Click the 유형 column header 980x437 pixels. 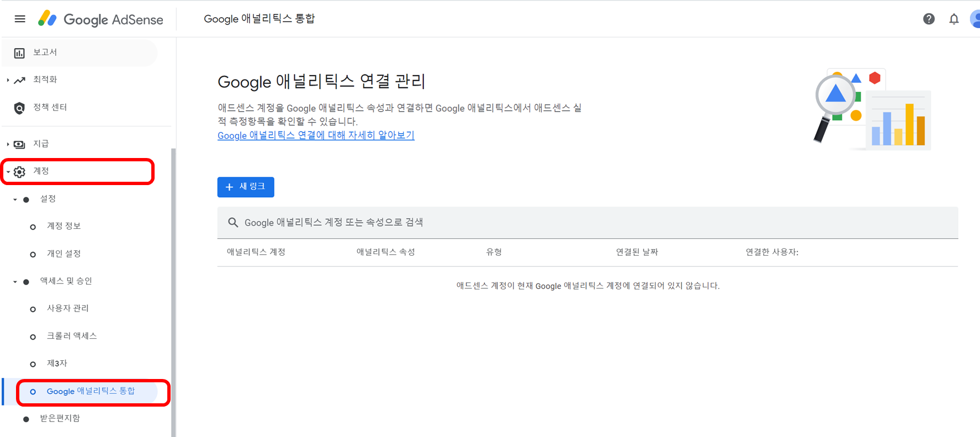(494, 252)
